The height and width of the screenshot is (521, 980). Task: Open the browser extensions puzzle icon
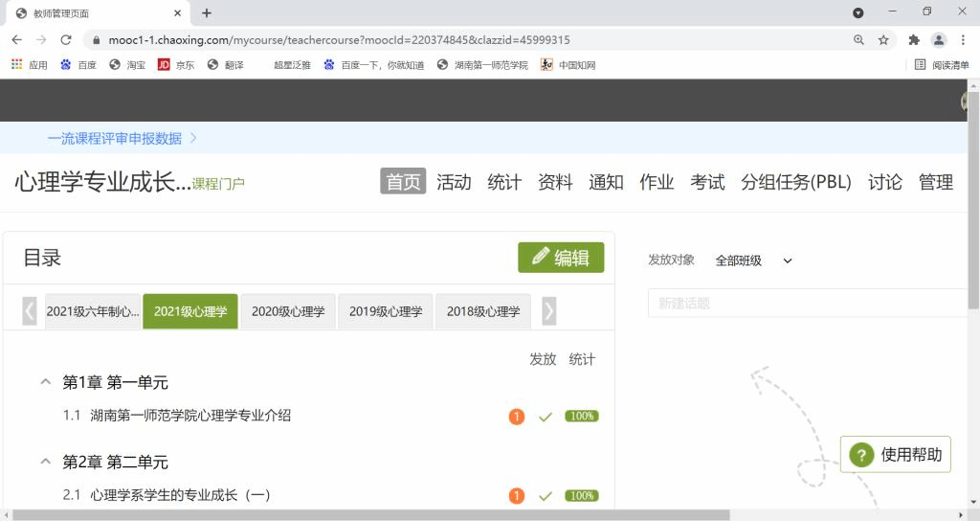[x=913, y=40]
